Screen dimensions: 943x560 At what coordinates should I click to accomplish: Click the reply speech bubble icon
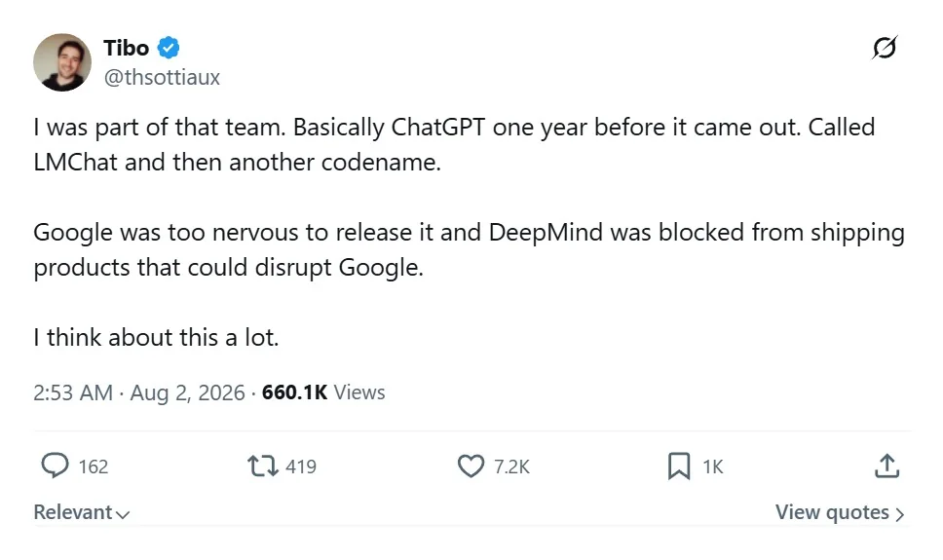[x=55, y=466]
